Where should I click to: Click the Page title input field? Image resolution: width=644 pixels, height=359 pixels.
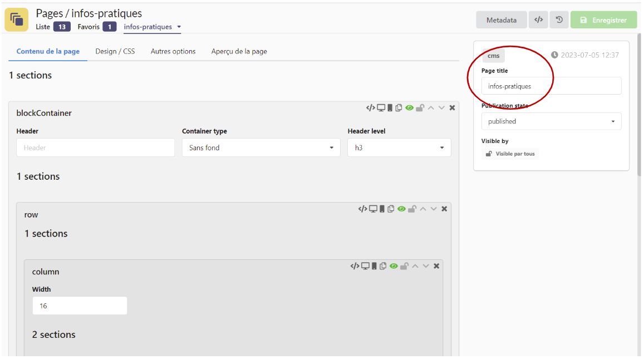551,86
